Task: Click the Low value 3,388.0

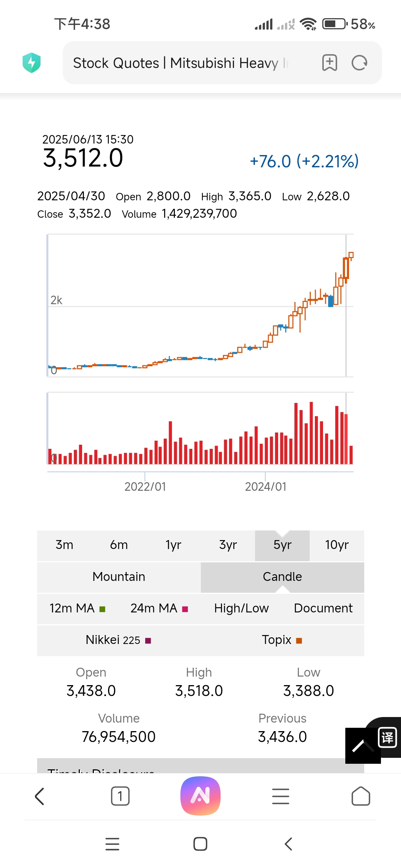Action: pos(309,691)
